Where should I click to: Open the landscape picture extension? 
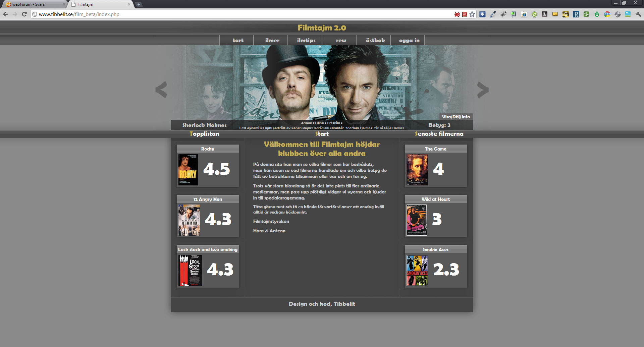pos(628,14)
